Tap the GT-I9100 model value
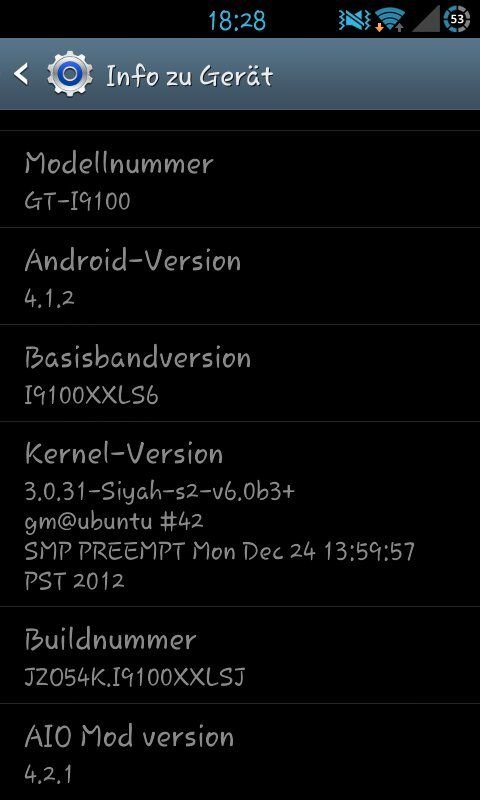 (x=77, y=201)
